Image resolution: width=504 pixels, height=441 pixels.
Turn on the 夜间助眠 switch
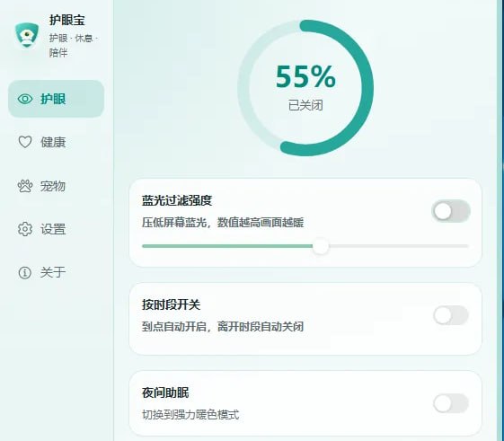click(x=451, y=403)
